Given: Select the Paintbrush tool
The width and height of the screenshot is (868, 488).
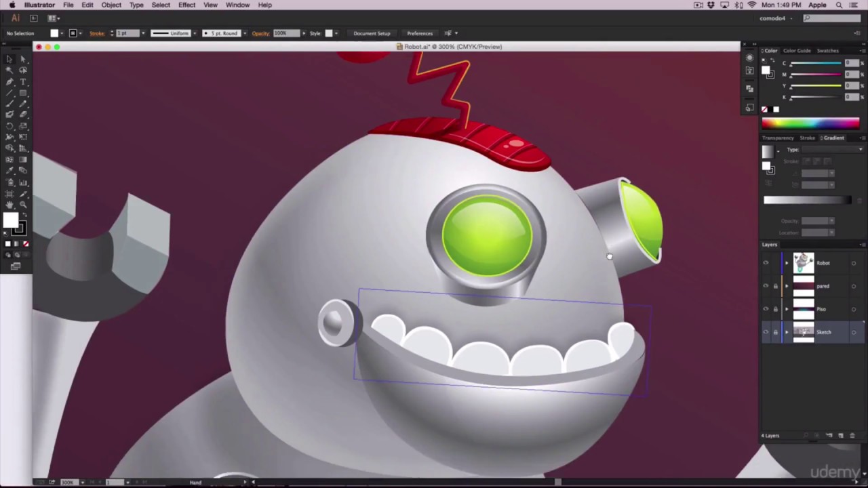Looking at the screenshot, I should [x=9, y=104].
